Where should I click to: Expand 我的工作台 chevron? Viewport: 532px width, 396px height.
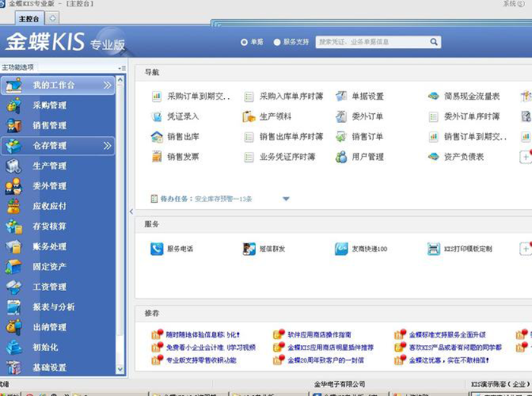tap(108, 85)
